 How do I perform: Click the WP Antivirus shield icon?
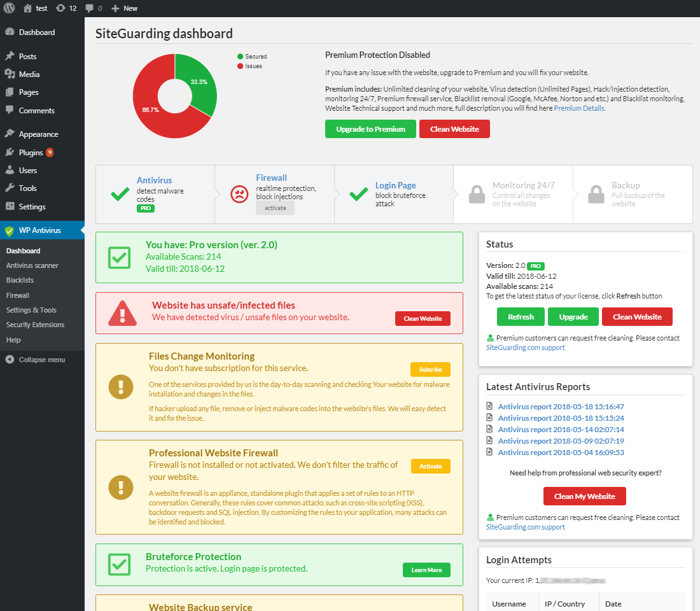point(10,230)
